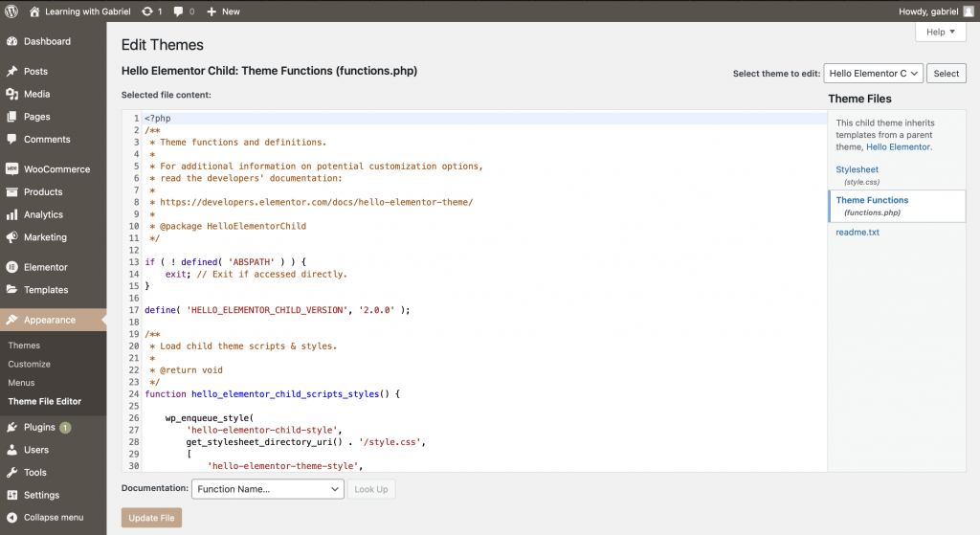Click the Tools wrench icon
The image size is (980, 535).
pyautogui.click(x=11, y=472)
